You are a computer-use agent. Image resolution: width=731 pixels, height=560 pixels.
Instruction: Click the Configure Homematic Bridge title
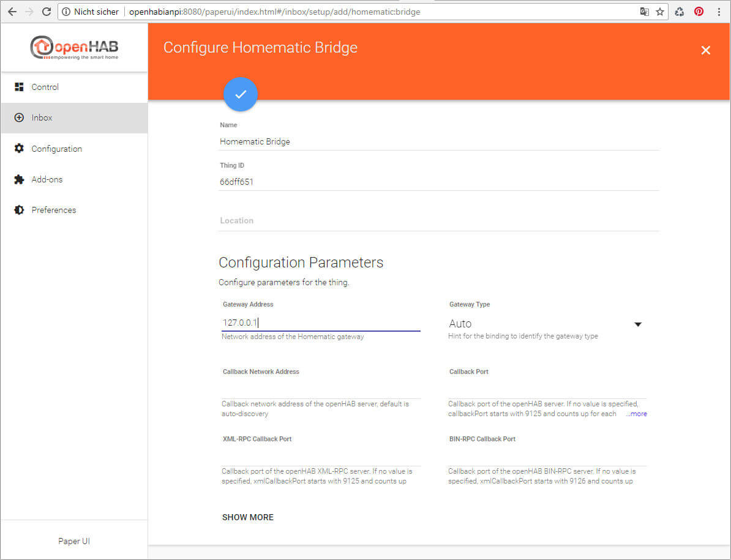click(x=260, y=48)
